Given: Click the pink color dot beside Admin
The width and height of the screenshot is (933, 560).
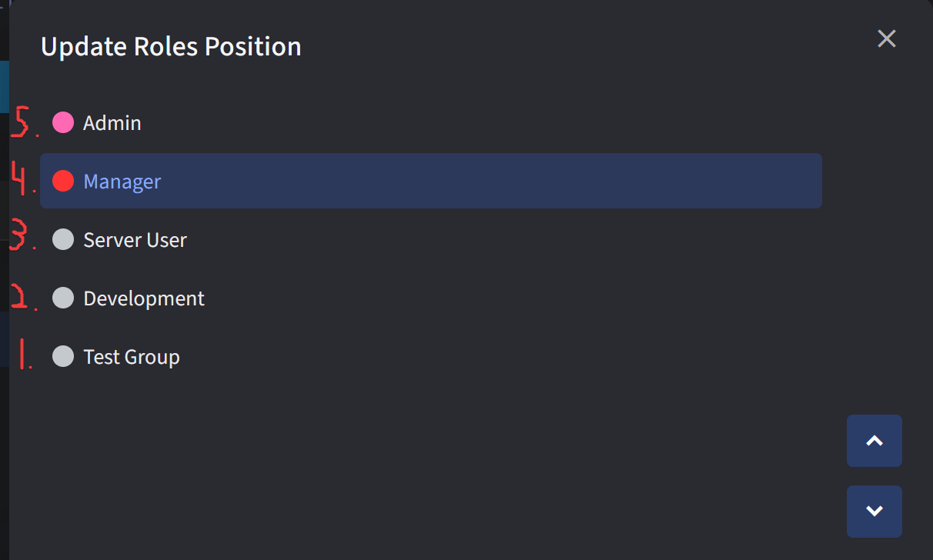Looking at the screenshot, I should click(63, 122).
